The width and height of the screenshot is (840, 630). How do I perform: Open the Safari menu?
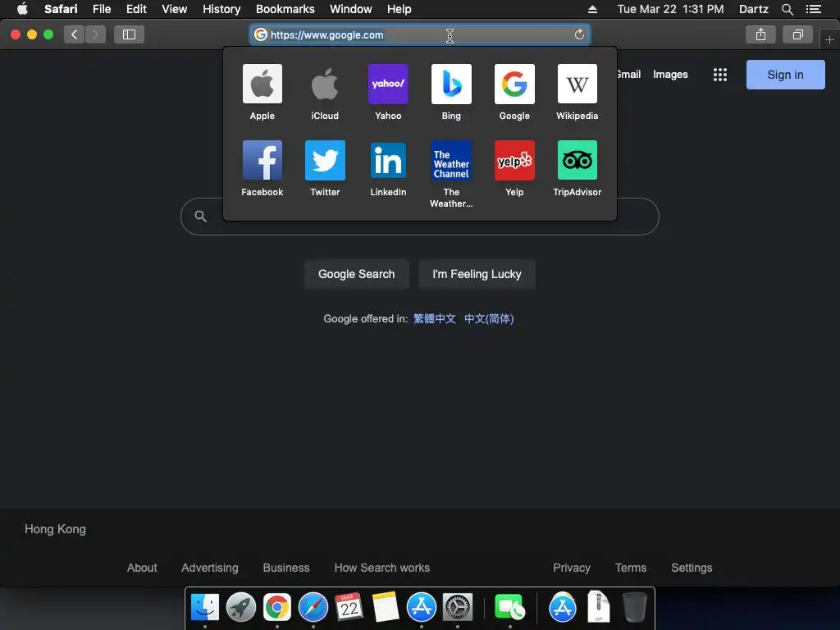point(61,9)
